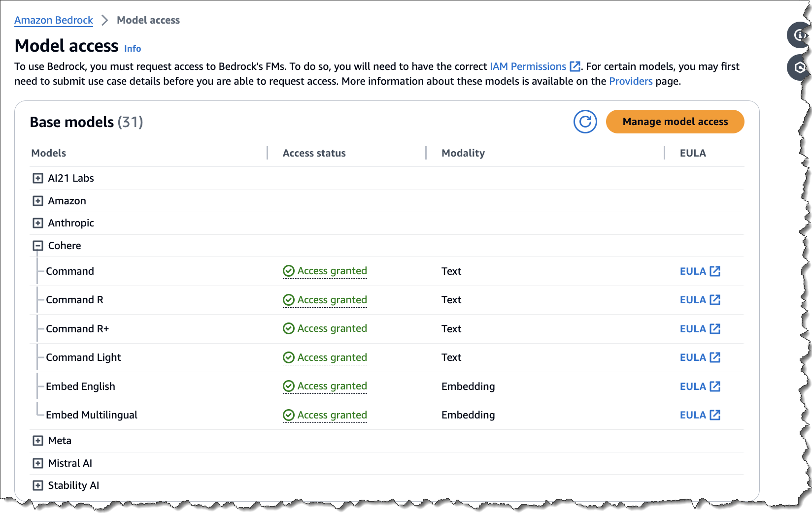Click the green check icon for Command R+

pos(289,329)
